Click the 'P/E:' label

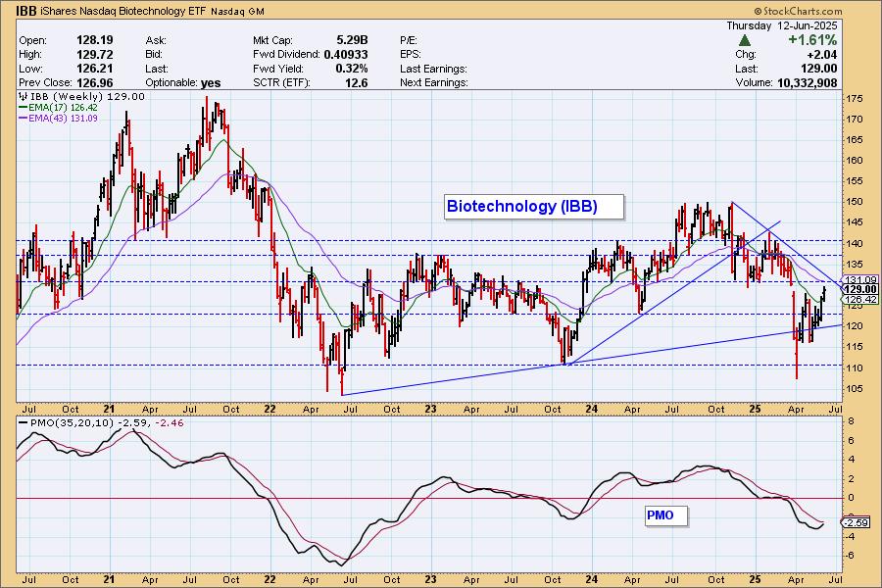click(x=409, y=40)
